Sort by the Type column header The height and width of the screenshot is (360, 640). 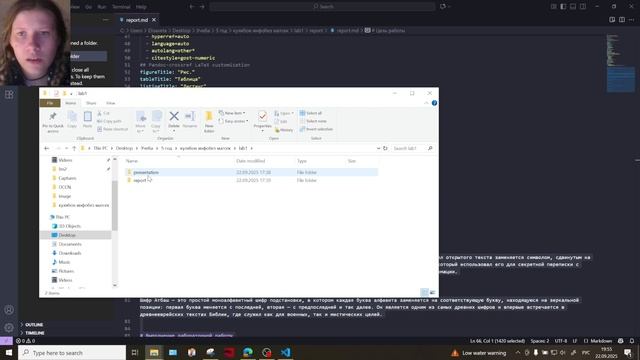coord(302,161)
